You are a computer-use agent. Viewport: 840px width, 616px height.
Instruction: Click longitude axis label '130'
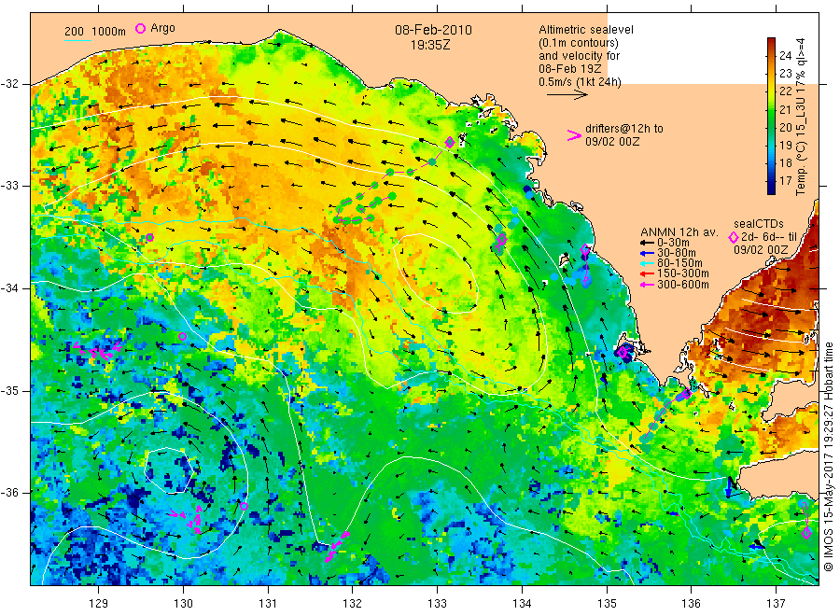coord(183,604)
